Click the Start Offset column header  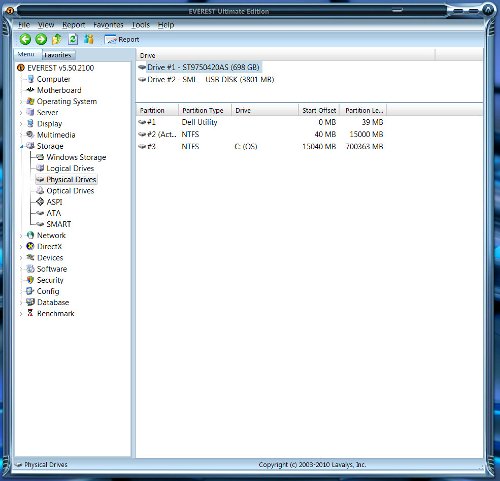click(319, 110)
